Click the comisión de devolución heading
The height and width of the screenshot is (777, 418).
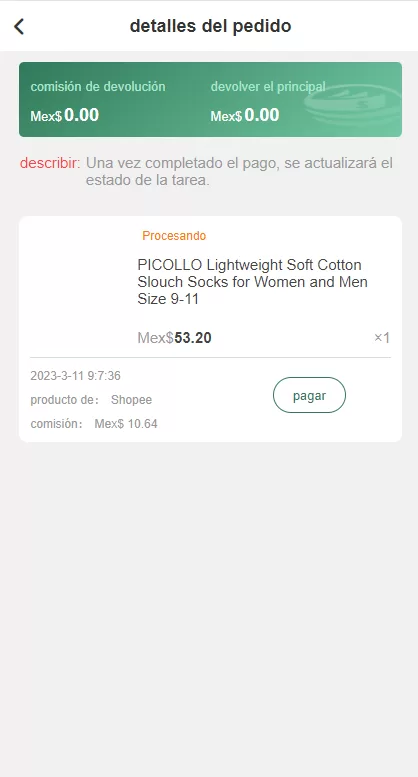coord(98,86)
